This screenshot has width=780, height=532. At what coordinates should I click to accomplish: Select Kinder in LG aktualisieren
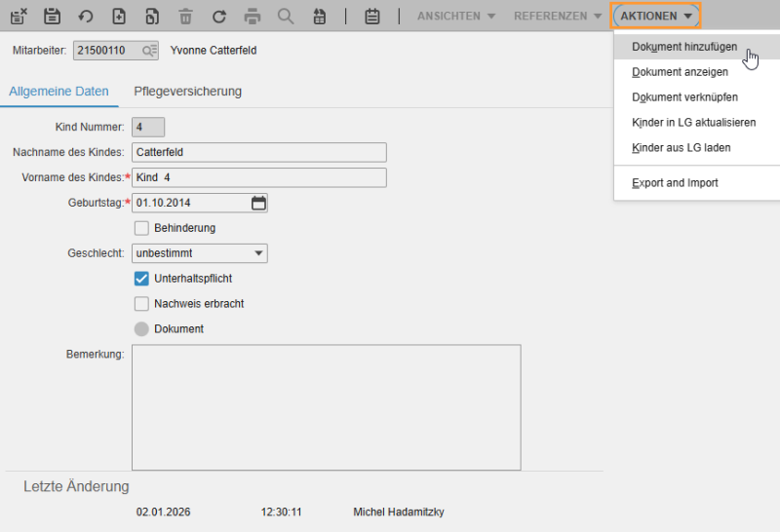point(697,123)
